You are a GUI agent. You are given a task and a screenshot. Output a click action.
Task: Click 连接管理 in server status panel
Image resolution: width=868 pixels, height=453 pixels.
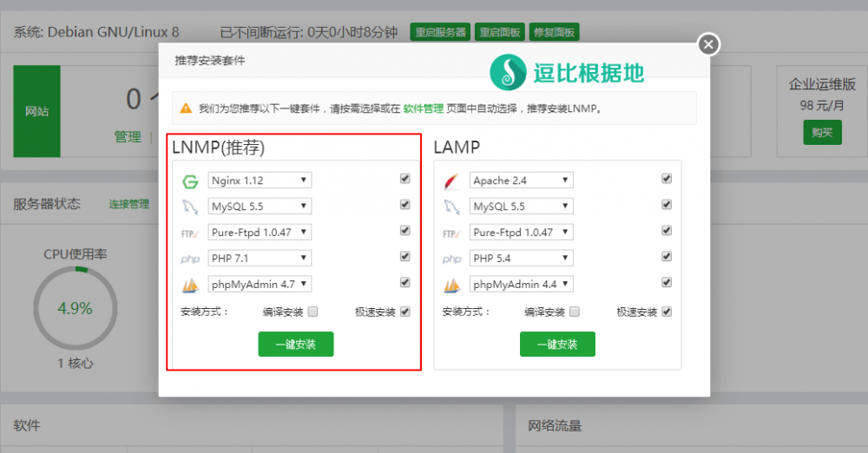tap(128, 205)
